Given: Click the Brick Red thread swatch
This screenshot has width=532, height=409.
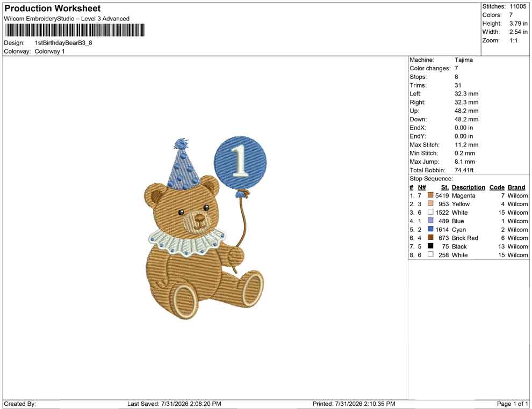Looking at the screenshot, I should tap(430, 238).
